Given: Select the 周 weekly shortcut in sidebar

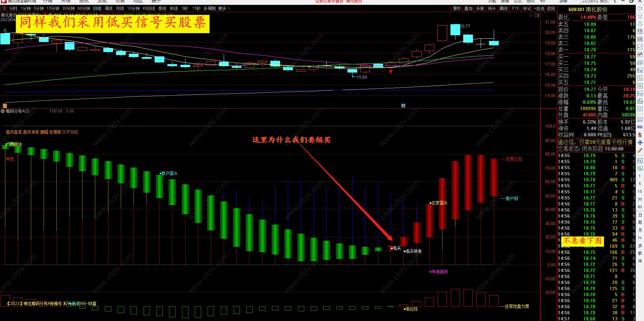Looking at the screenshot, I should tap(640, 222).
